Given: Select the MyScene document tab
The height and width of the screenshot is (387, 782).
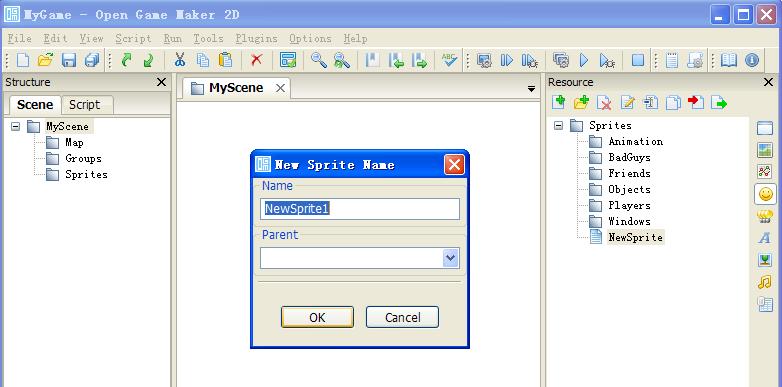Looking at the screenshot, I should click(236, 88).
